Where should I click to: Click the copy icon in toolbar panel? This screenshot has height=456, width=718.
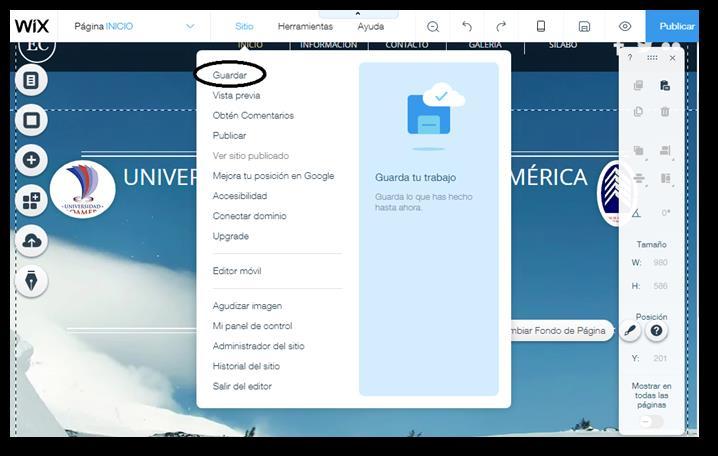click(x=638, y=85)
